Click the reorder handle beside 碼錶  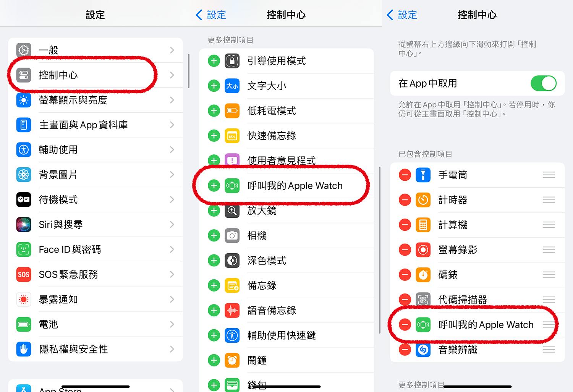pos(549,274)
